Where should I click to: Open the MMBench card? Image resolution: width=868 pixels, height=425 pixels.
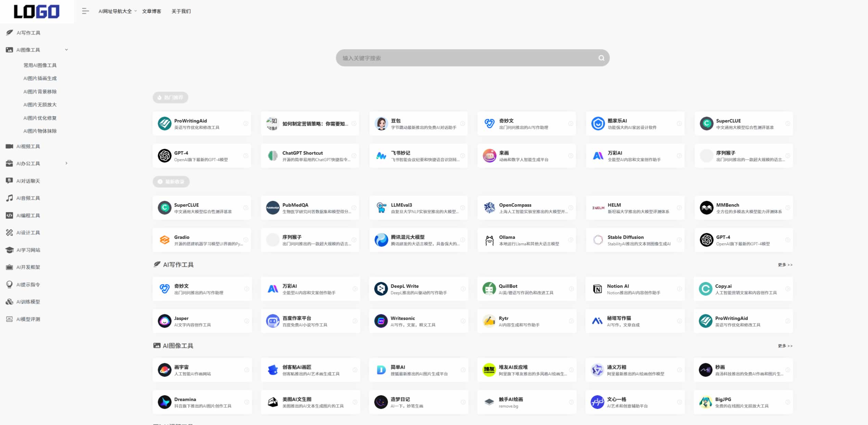(x=744, y=208)
